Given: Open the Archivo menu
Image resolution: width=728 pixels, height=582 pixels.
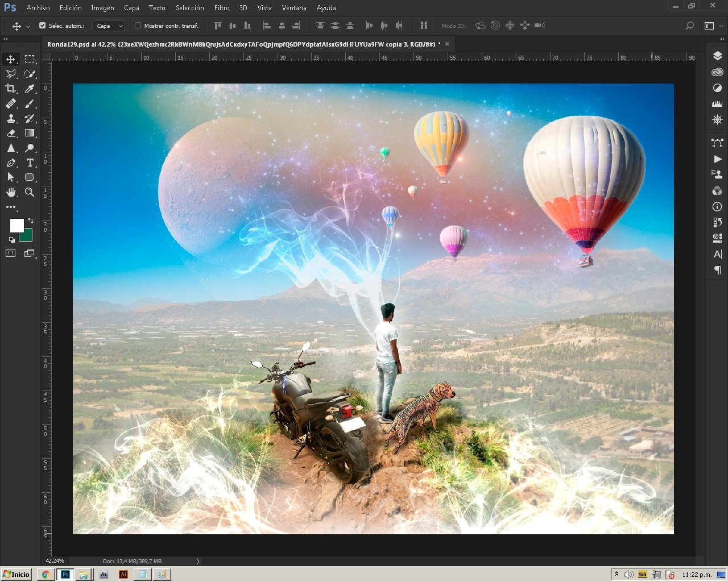Looking at the screenshot, I should pyautogui.click(x=38, y=8).
